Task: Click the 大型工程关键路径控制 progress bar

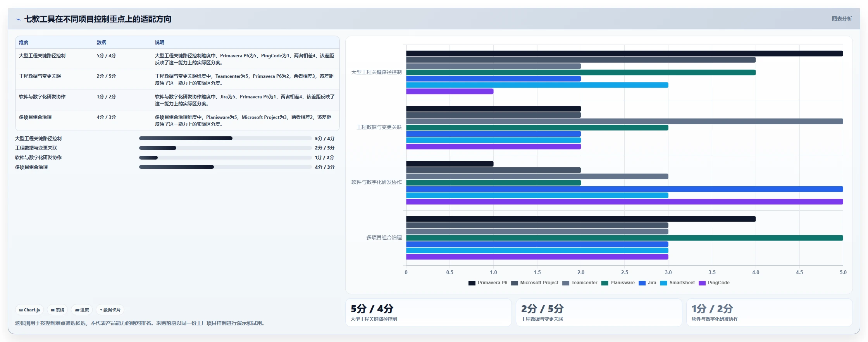Action: (225, 138)
